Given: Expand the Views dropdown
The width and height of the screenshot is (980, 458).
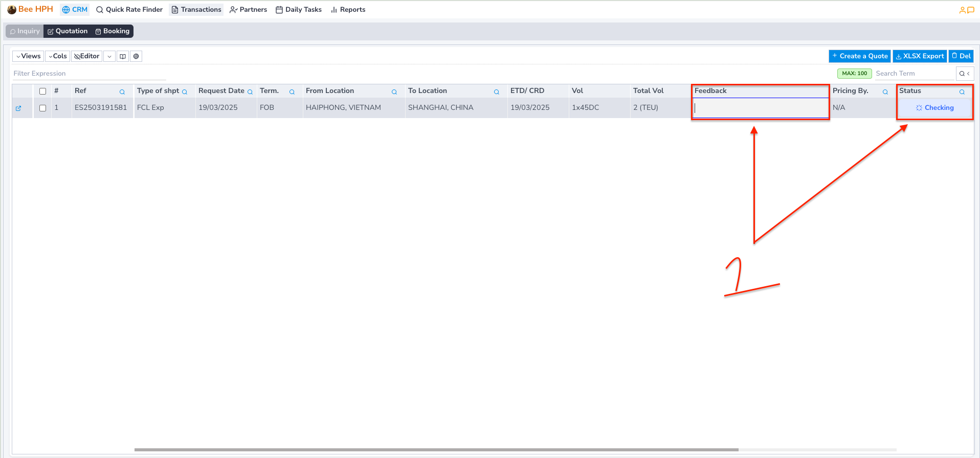Looking at the screenshot, I should pyautogui.click(x=28, y=56).
